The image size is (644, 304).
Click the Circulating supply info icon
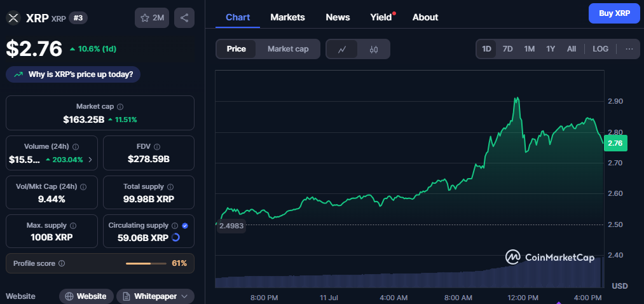pos(175,226)
